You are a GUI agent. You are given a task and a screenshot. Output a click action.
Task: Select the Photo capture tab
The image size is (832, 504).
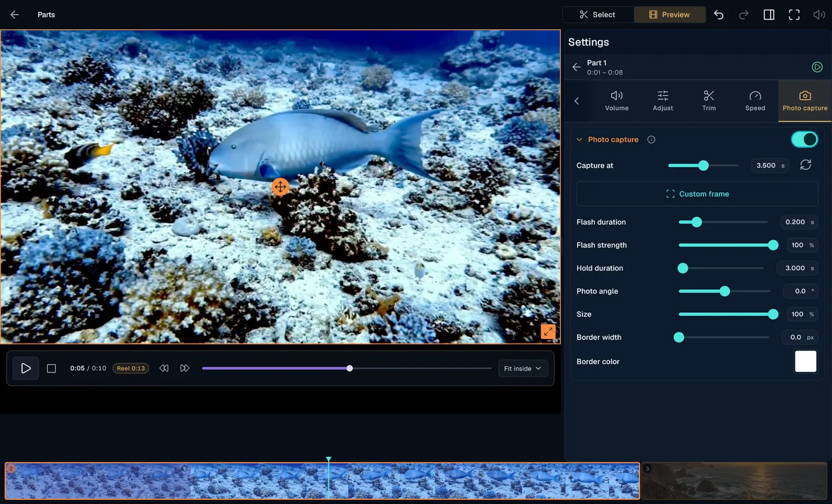(x=805, y=101)
